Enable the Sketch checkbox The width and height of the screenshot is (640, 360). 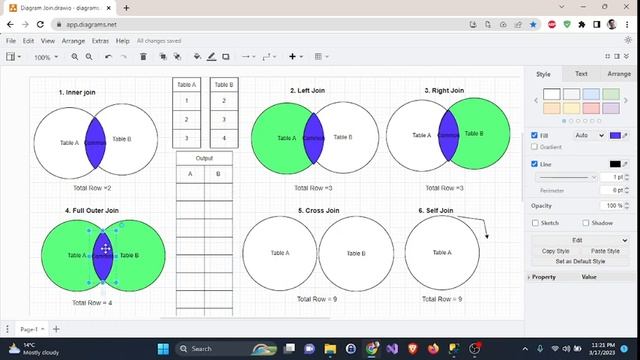(x=536, y=223)
